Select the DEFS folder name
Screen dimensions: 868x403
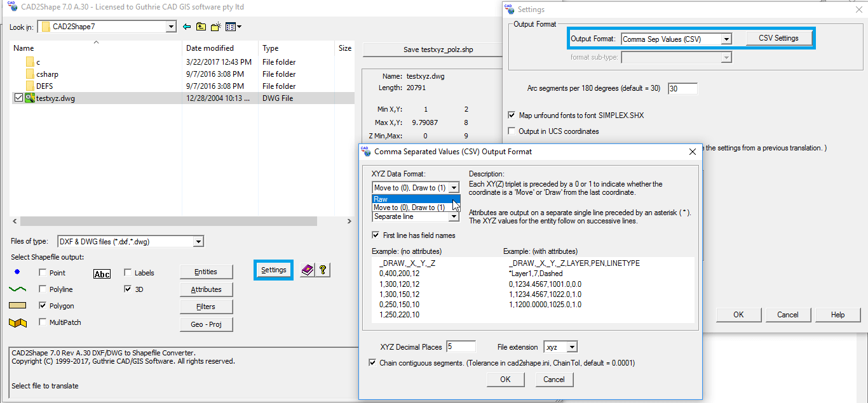[44, 86]
